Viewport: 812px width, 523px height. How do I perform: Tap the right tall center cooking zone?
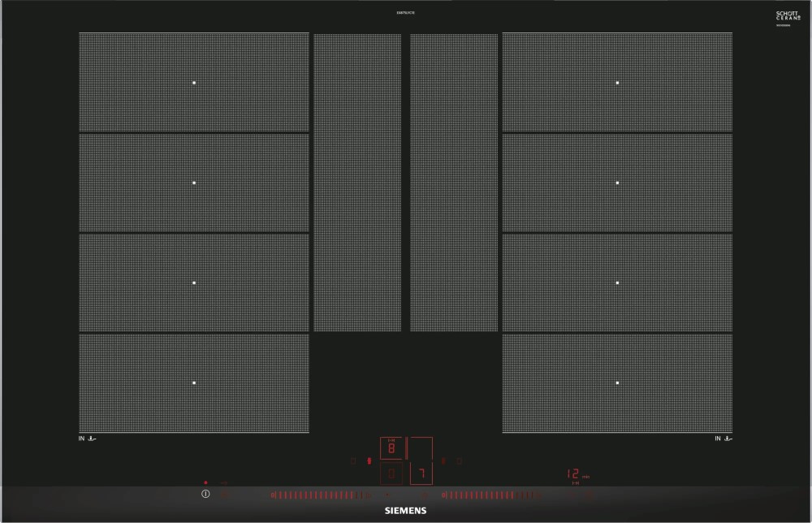coord(454,183)
